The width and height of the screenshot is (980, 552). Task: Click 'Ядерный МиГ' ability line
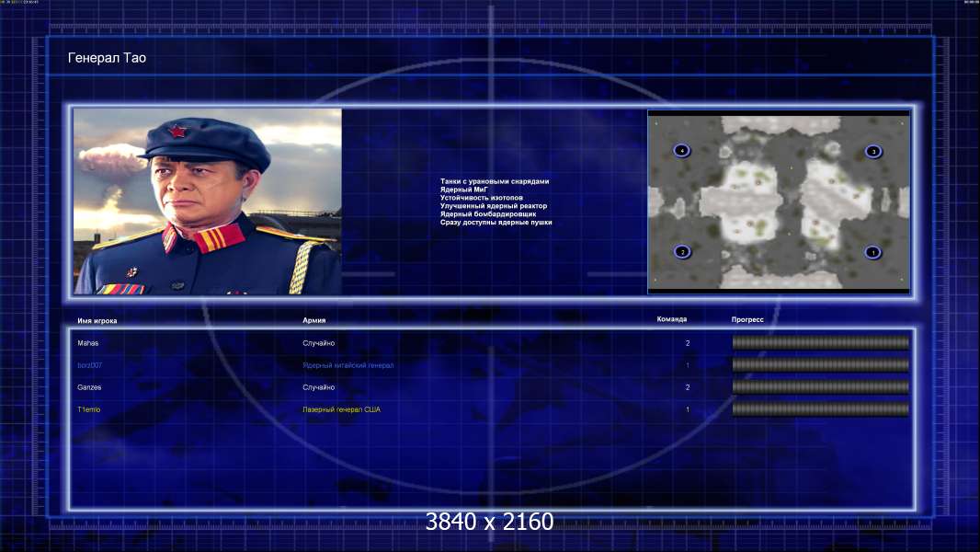(463, 190)
